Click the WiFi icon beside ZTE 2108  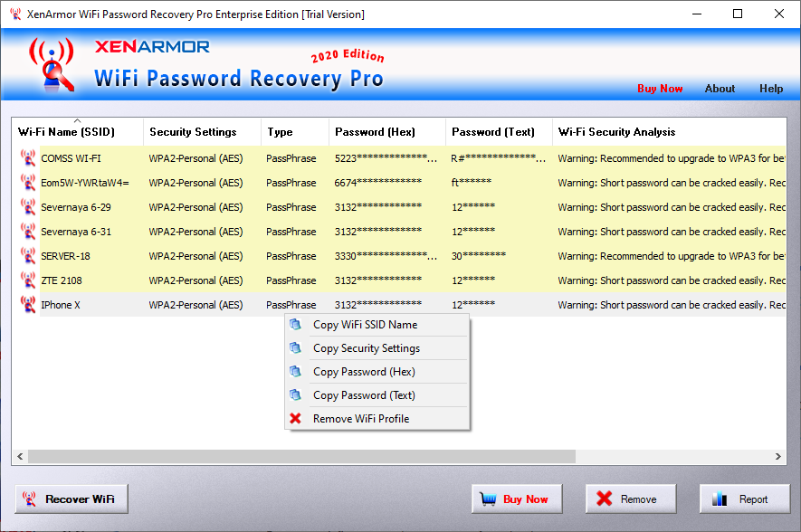click(x=27, y=280)
